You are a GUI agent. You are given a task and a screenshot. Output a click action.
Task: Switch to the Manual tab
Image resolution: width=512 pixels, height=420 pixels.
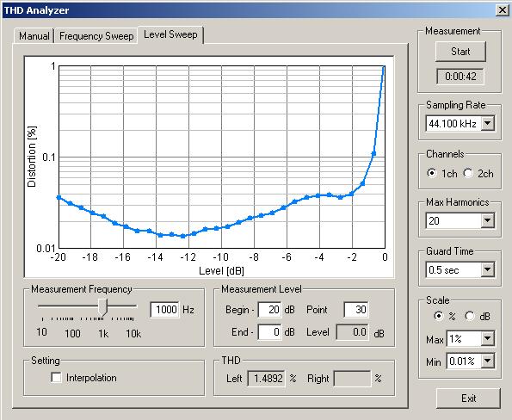[34, 35]
